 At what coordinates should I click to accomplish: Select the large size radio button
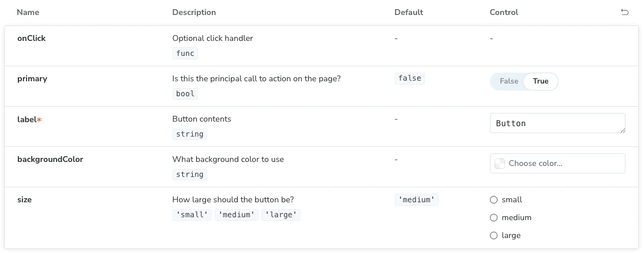494,235
